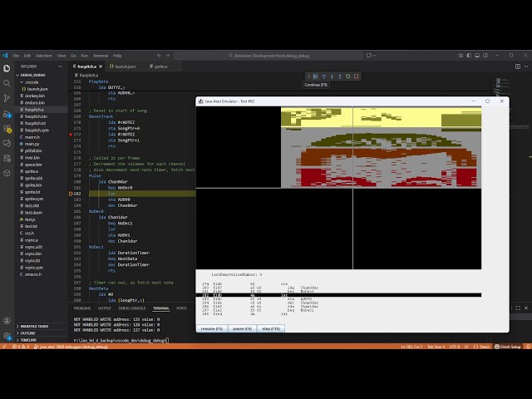Open the Terminal menu

(x=101, y=56)
